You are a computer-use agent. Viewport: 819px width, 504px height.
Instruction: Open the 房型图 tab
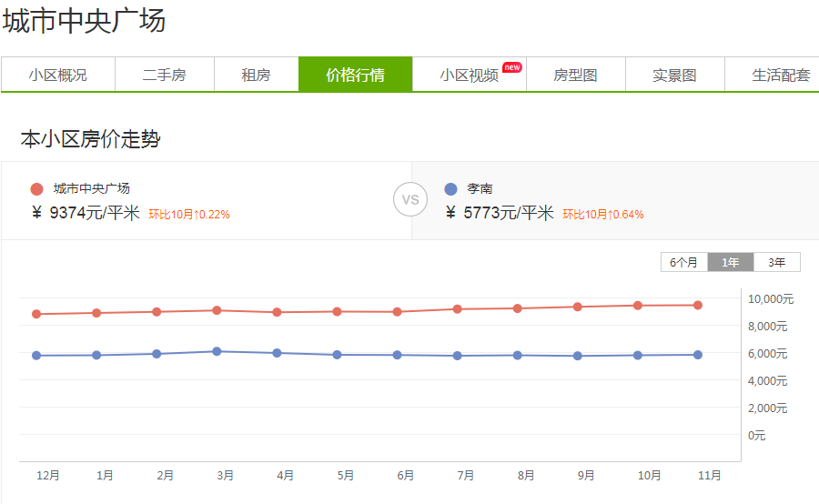point(575,76)
